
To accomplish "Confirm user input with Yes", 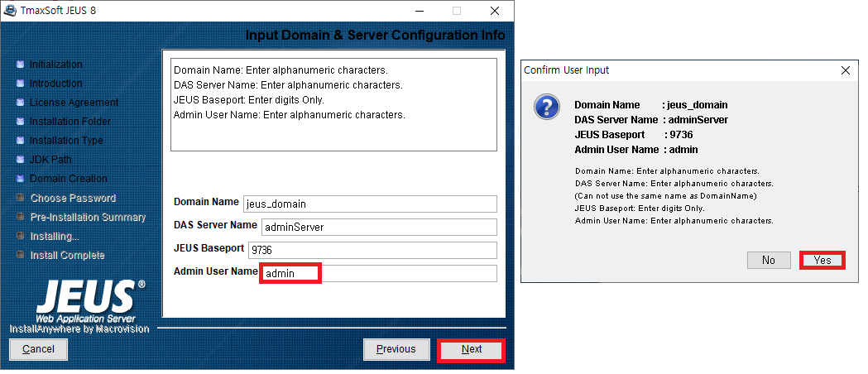I will (822, 260).
